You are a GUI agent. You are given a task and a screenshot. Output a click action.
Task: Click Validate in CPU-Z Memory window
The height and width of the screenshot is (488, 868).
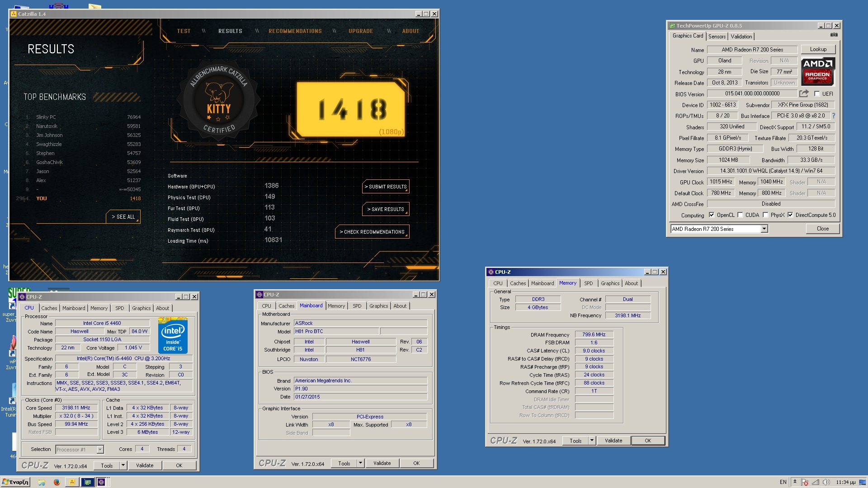613,441
